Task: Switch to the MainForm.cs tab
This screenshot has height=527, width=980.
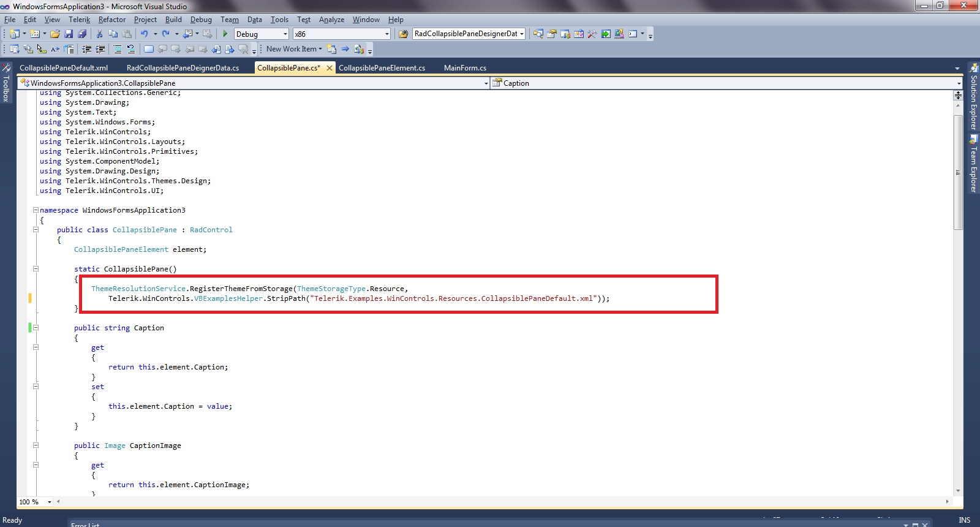Action: click(466, 67)
